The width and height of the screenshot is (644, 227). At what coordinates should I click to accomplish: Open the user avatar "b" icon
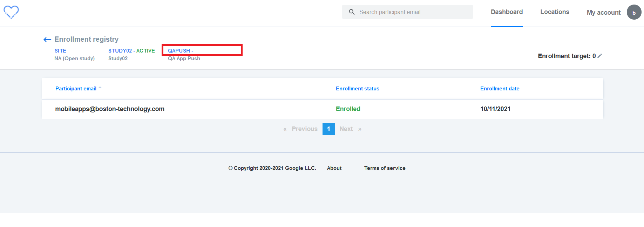634,12
